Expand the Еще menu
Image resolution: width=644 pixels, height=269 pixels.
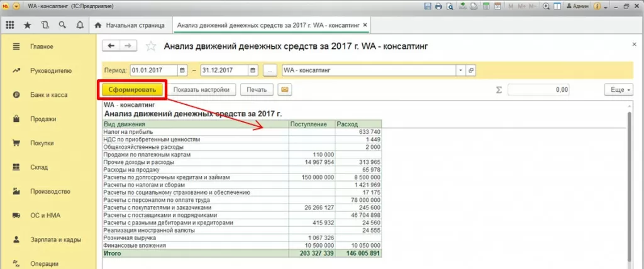(618, 89)
